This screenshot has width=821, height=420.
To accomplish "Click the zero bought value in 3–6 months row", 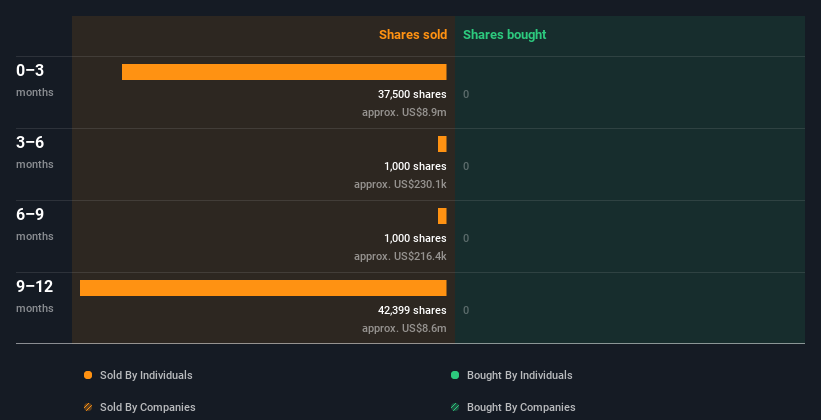I will (x=466, y=167).
